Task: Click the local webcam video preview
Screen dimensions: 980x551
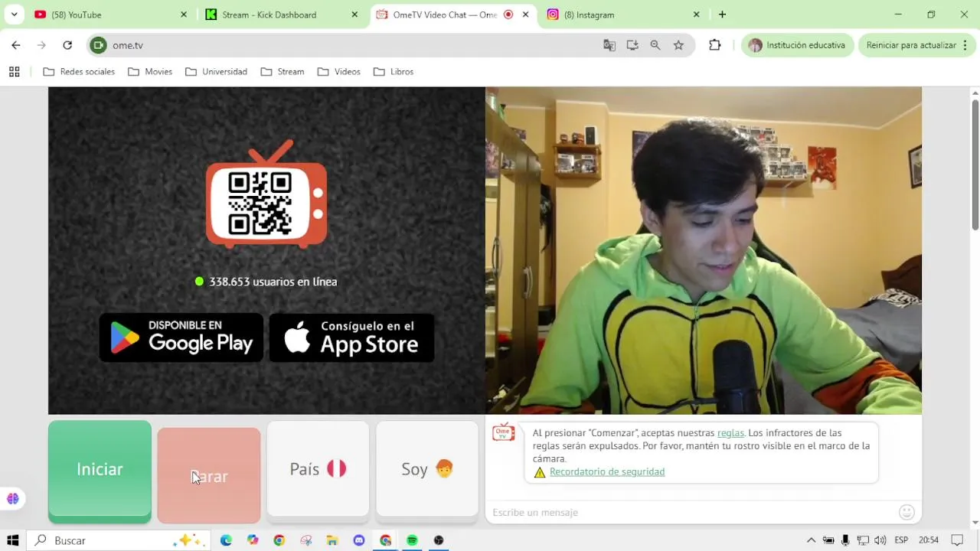Action: [x=704, y=250]
